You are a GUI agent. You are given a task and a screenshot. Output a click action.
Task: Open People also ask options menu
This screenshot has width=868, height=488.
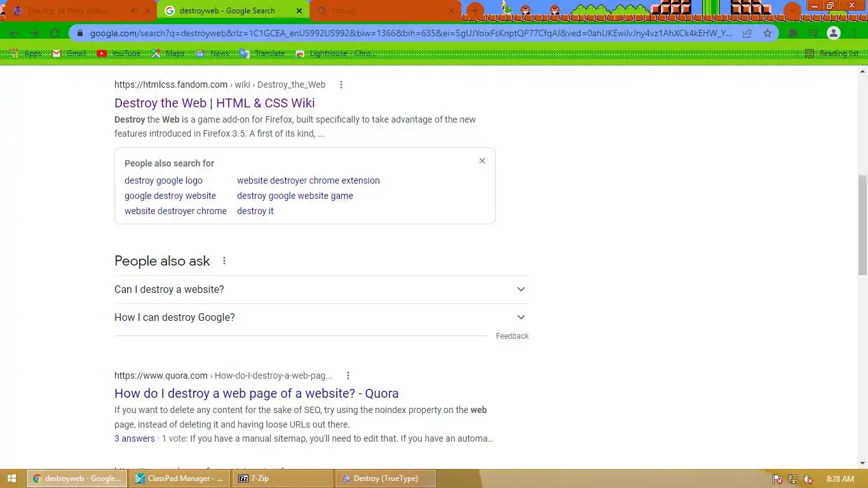point(224,261)
